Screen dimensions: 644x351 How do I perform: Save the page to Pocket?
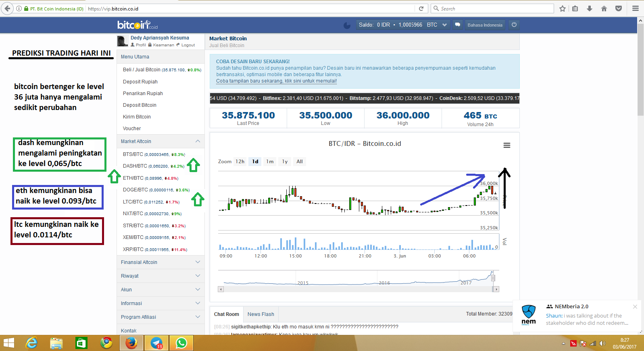[x=619, y=8]
